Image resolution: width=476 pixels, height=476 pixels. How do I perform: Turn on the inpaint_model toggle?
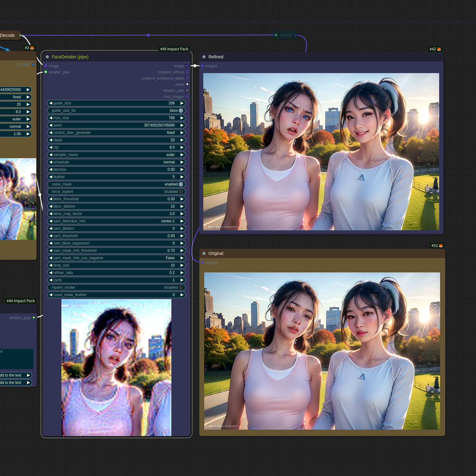181,287
